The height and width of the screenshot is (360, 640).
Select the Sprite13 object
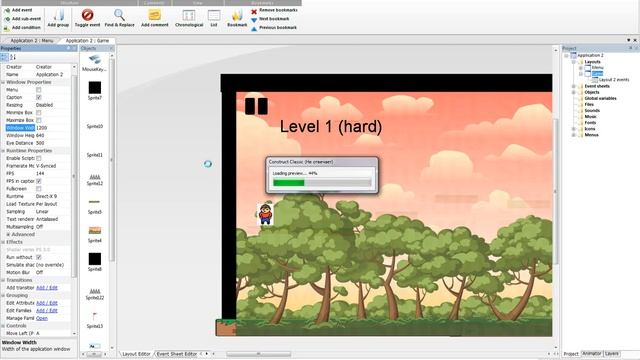(x=95, y=320)
